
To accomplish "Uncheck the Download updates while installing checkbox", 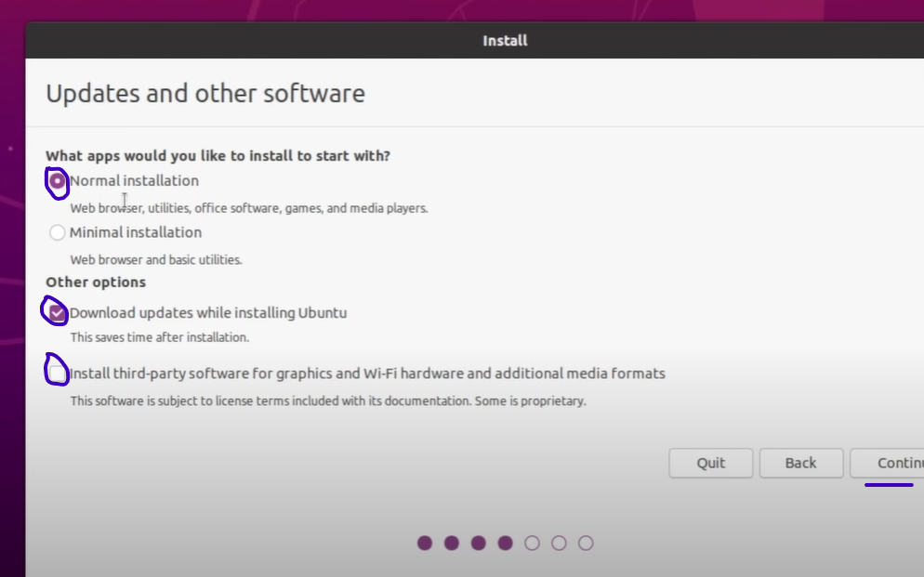I will [x=58, y=313].
